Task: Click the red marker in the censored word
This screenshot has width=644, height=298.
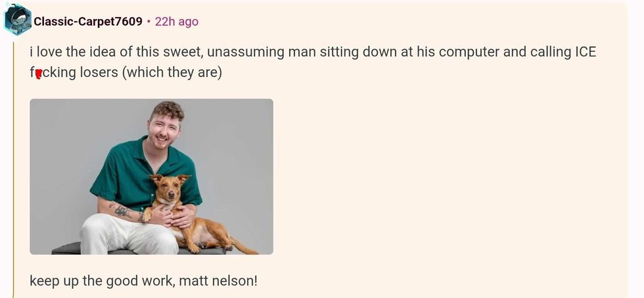Action: 38,74
